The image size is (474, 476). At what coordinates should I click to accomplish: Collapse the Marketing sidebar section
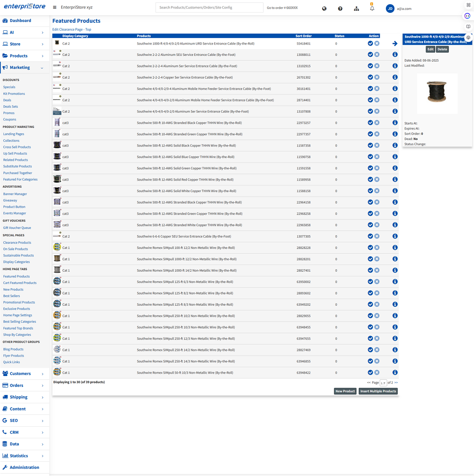(x=25, y=67)
